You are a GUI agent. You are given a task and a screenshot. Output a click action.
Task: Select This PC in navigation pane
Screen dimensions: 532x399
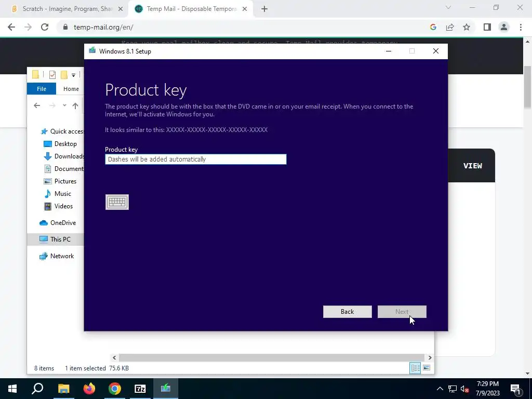pyautogui.click(x=55, y=240)
